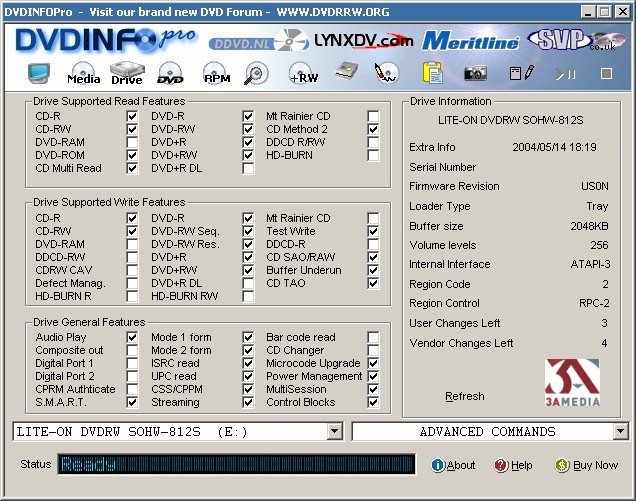This screenshot has width=636, height=501.
Task: Open the Meritline sponsor banner
Action: tap(471, 41)
